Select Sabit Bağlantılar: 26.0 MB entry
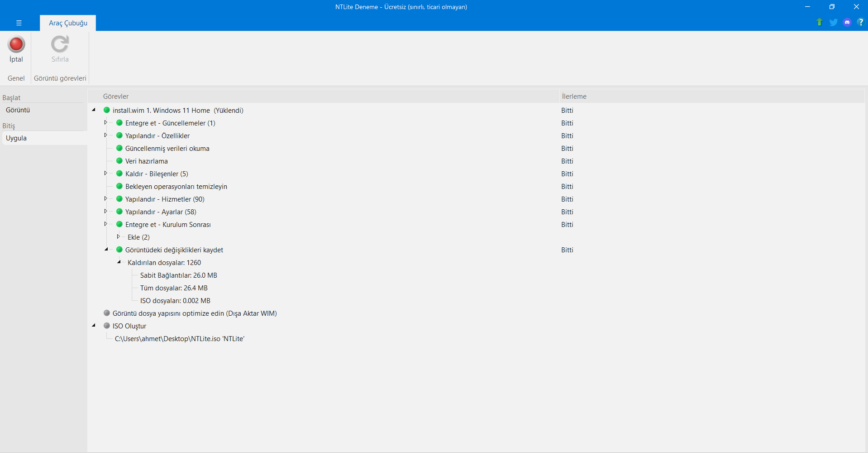 [x=179, y=275]
